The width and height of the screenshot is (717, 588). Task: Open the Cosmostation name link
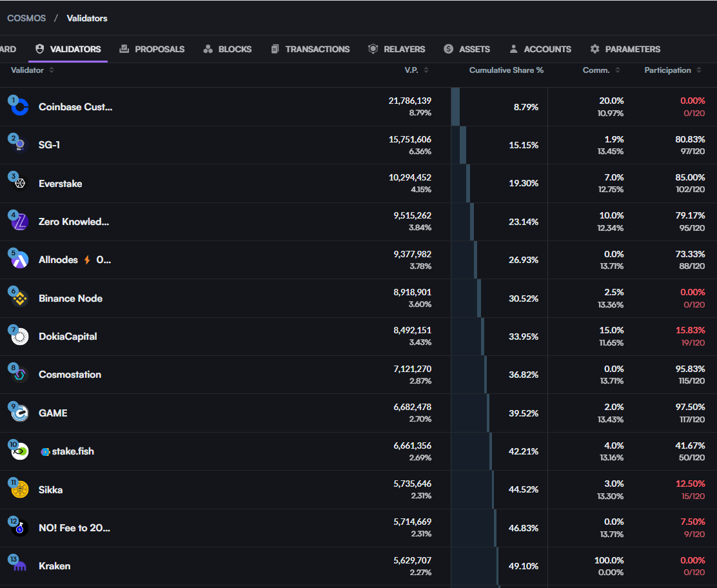pyautogui.click(x=70, y=375)
